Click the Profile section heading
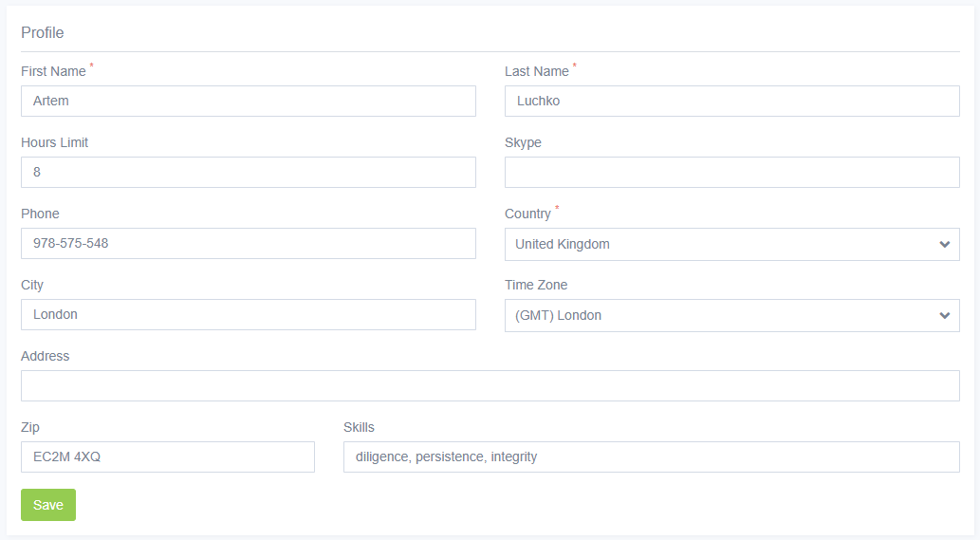980x540 pixels. (43, 33)
